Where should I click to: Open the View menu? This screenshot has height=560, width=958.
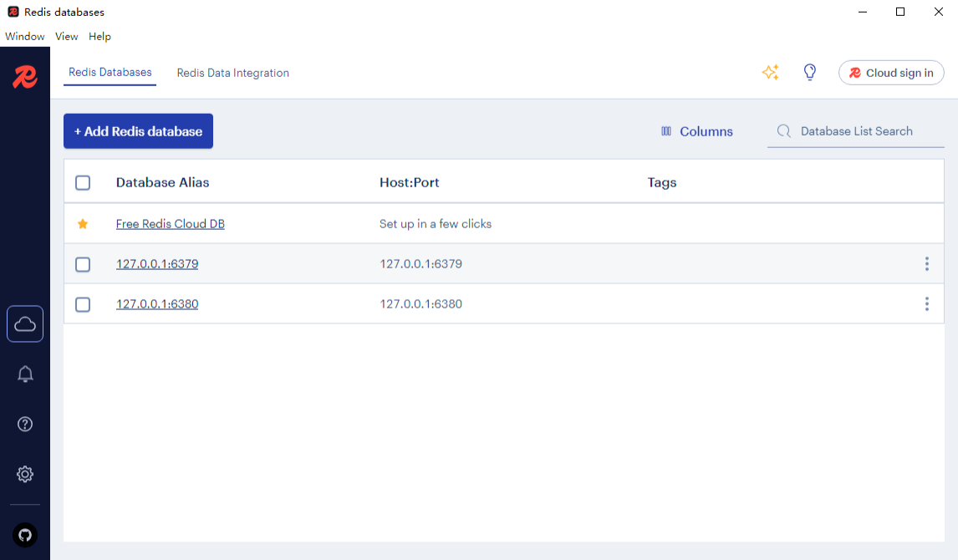67,37
